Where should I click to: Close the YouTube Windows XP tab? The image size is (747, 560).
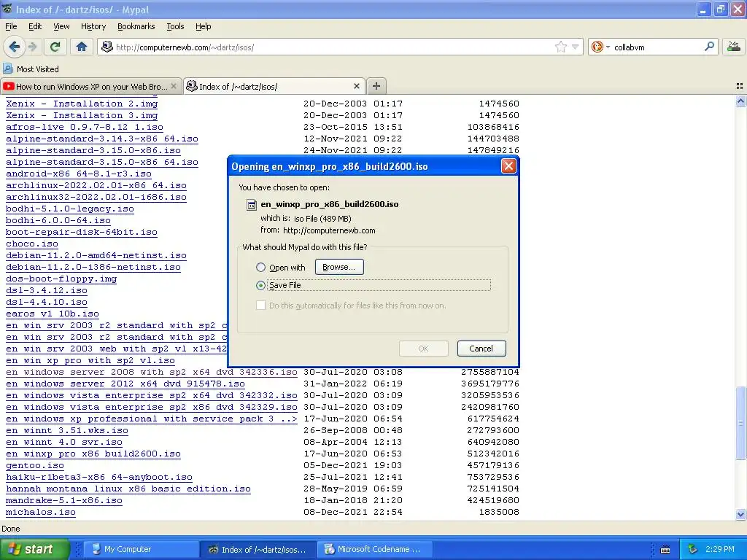[174, 86]
